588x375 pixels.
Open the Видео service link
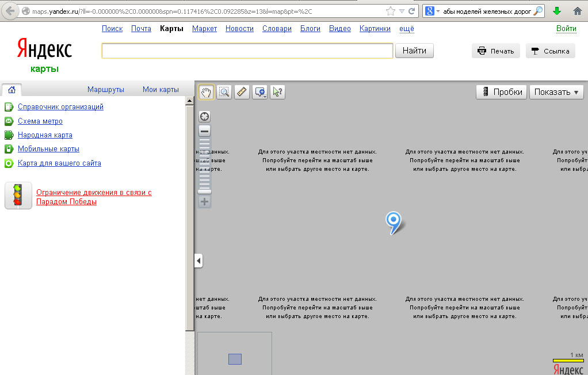click(x=340, y=29)
